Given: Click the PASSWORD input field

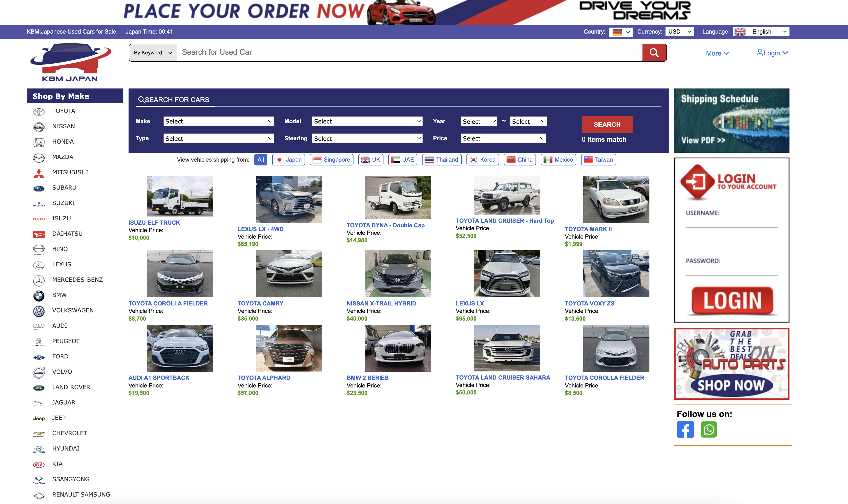Looking at the screenshot, I should coord(731,270).
